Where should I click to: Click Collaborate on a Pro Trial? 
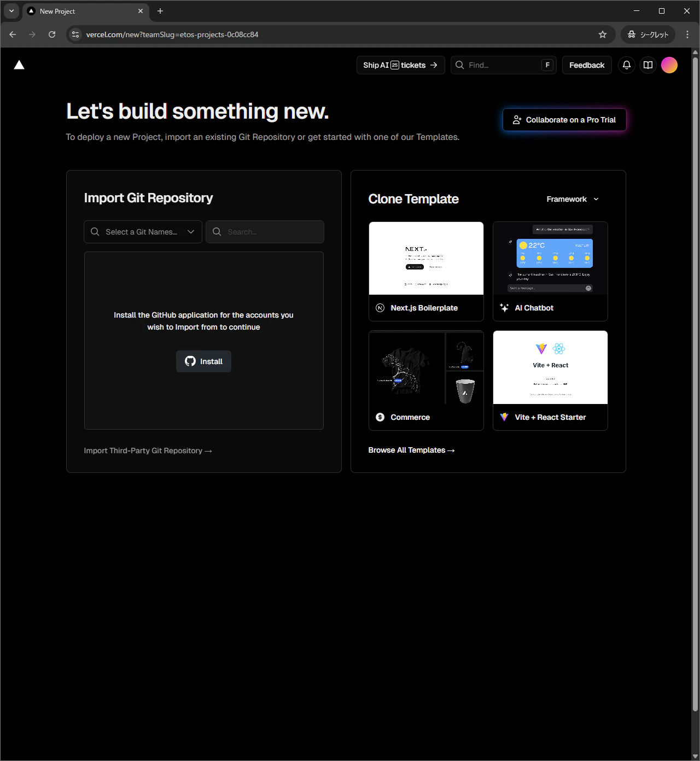(x=564, y=120)
